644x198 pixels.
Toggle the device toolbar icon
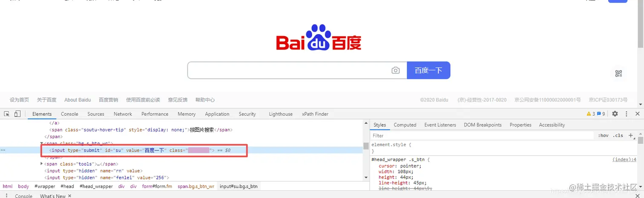click(17, 114)
